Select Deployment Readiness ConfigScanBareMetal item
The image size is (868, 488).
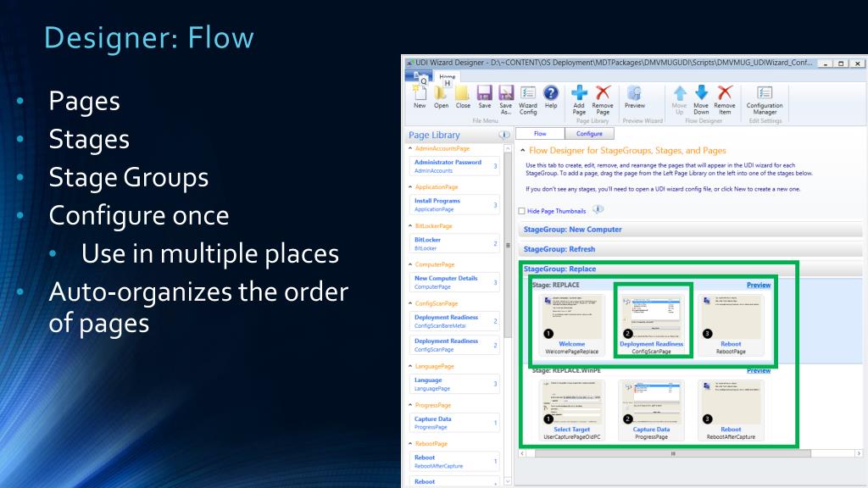pos(454,321)
